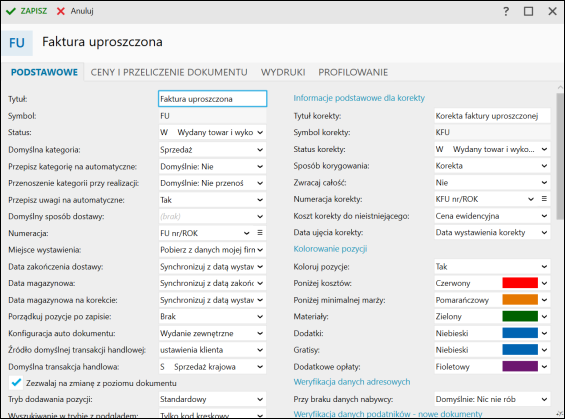The height and width of the screenshot is (419, 565).
Task: Click the FU document type badge
Action: 17,43
